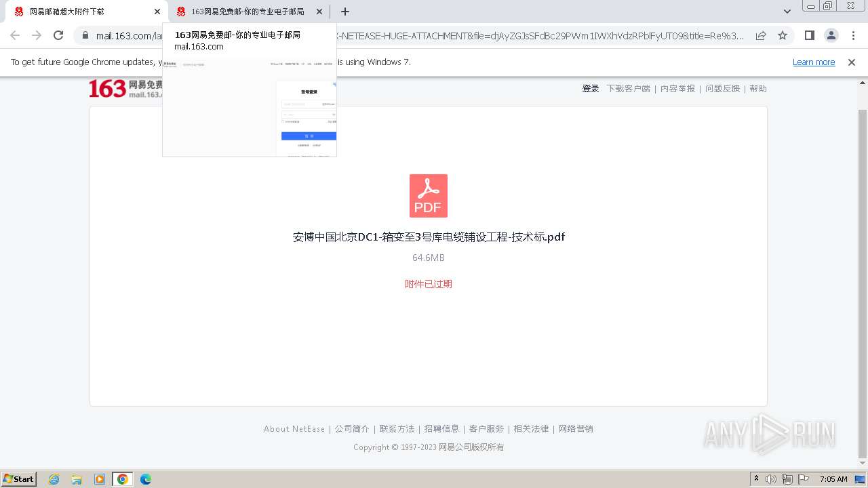This screenshot has height=488, width=868.
Task: Click the browser Forward arrow button
Action: (x=37, y=35)
